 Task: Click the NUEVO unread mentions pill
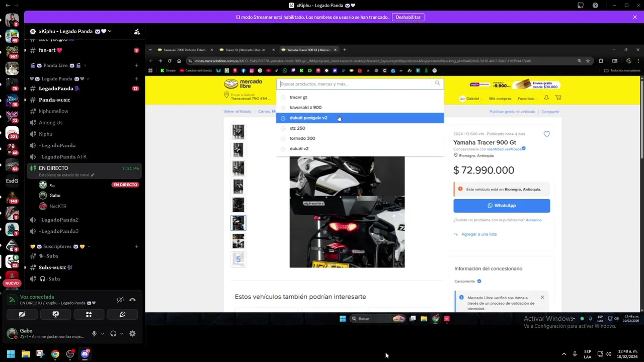(12, 283)
